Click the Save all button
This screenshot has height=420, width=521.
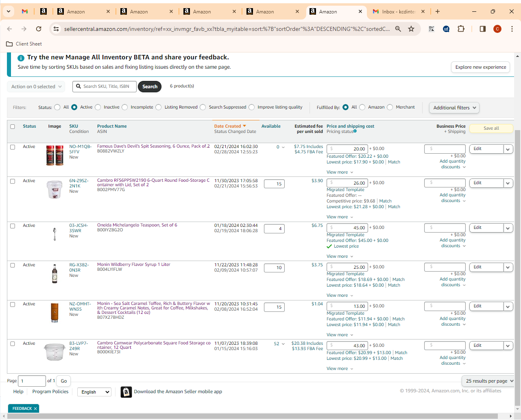click(x=491, y=128)
